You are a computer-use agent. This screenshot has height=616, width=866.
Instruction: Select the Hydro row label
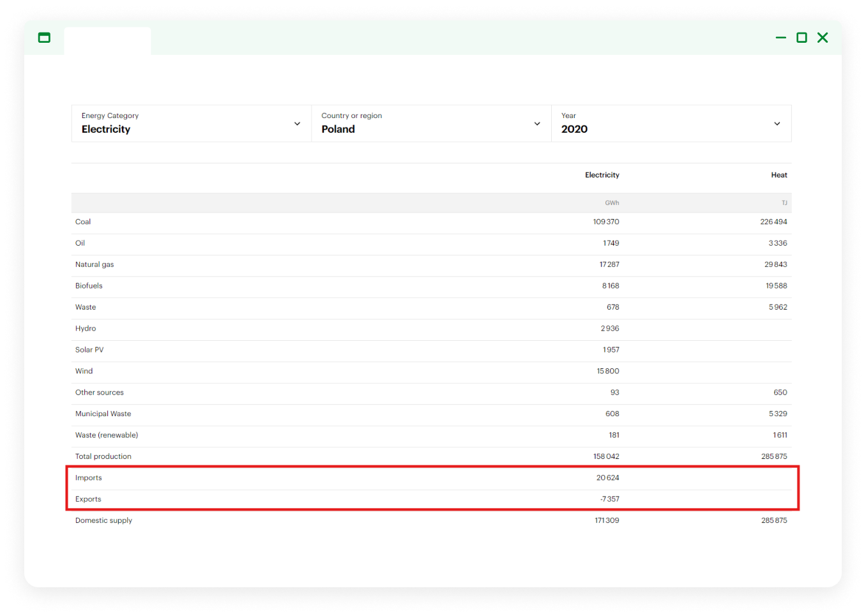pyautogui.click(x=86, y=329)
